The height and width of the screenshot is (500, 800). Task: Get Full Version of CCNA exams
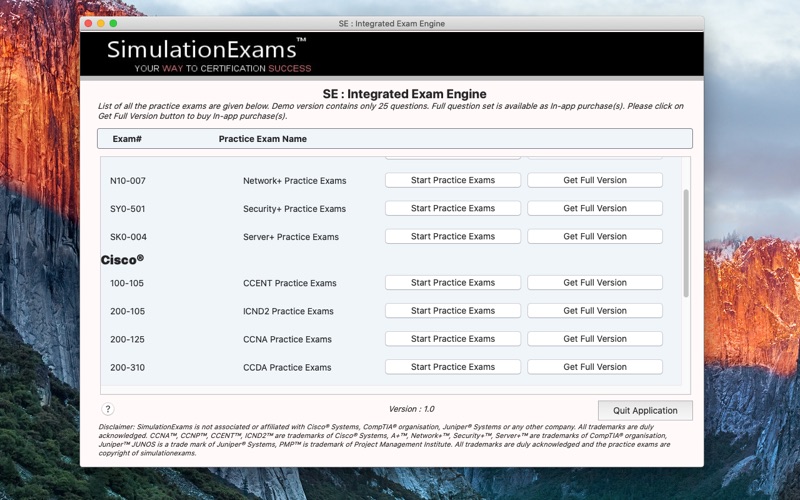[595, 339]
